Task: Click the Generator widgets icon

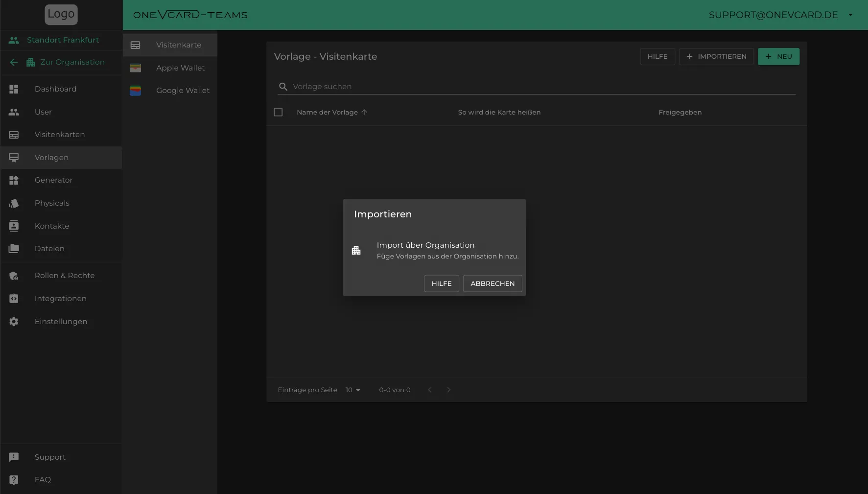Action: [x=14, y=180]
